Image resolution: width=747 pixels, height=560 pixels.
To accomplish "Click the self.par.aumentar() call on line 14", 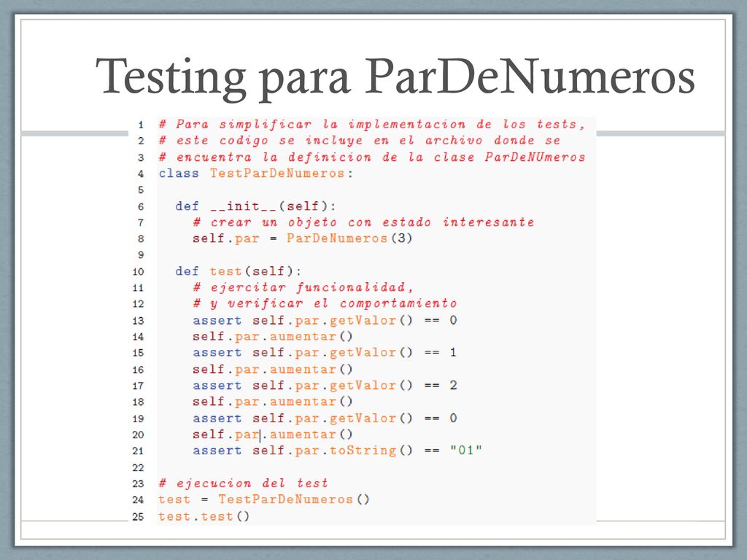I will [273, 336].
